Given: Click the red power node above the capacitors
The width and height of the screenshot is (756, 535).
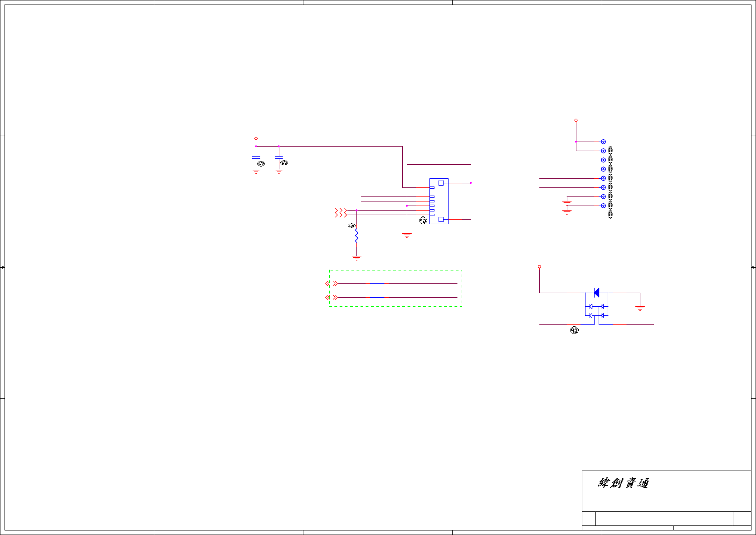Looking at the screenshot, I should pyautogui.click(x=256, y=138).
